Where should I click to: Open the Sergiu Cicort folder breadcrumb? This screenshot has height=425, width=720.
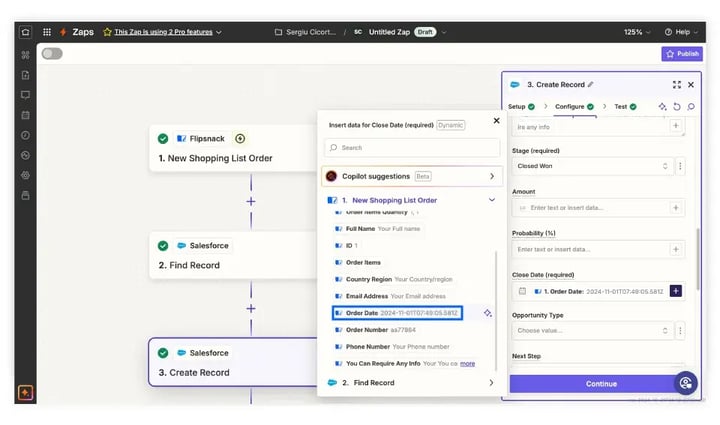coord(305,32)
